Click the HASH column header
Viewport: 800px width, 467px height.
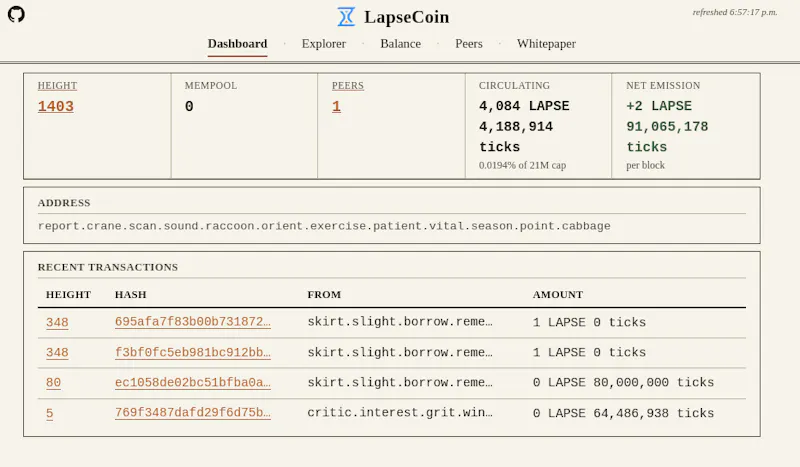[131, 294]
